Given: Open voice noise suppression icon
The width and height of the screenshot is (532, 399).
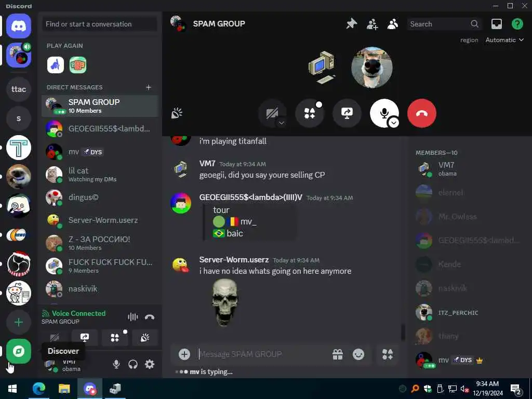Looking at the screenshot, I should (133, 317).
